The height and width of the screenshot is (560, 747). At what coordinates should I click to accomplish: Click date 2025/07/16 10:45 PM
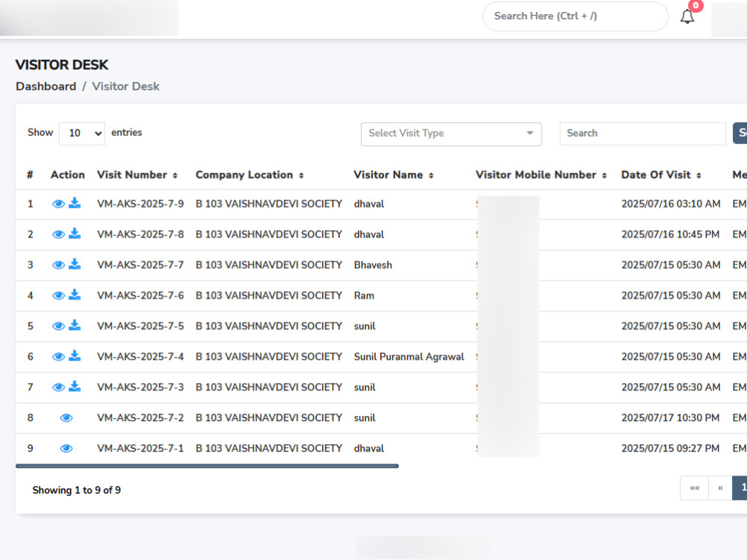click(670, 234)
